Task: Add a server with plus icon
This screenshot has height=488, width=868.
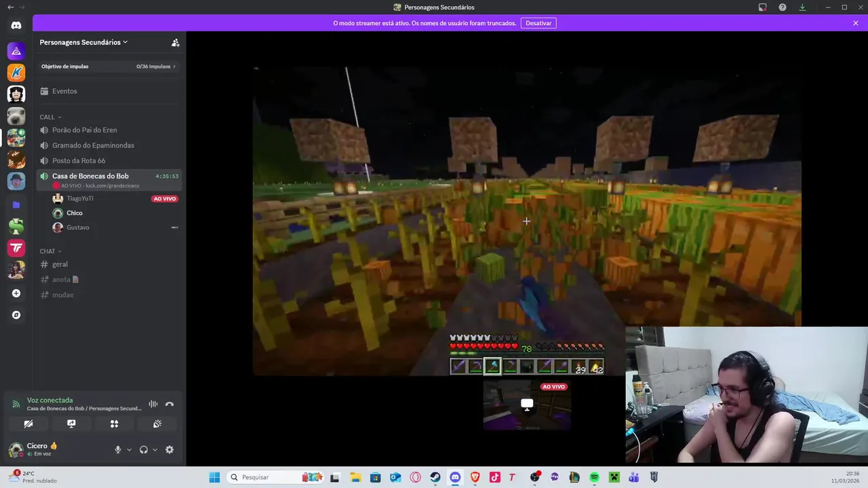Action: pos(16,293)
